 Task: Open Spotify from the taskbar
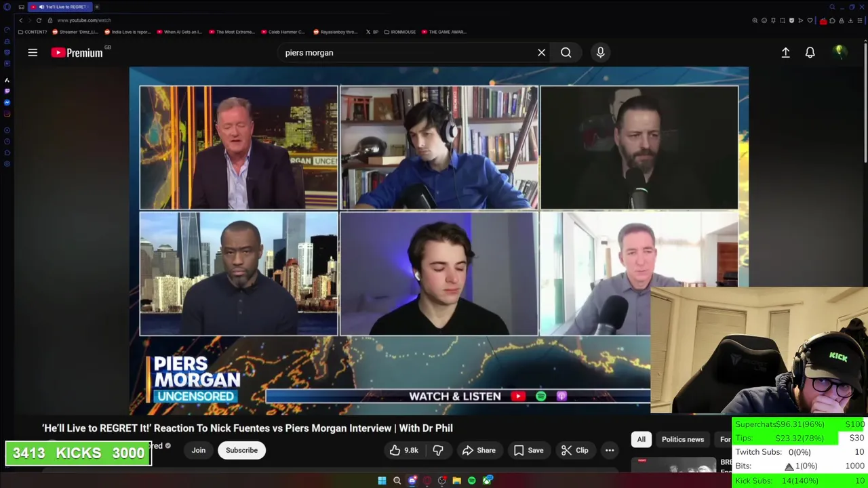471,481
